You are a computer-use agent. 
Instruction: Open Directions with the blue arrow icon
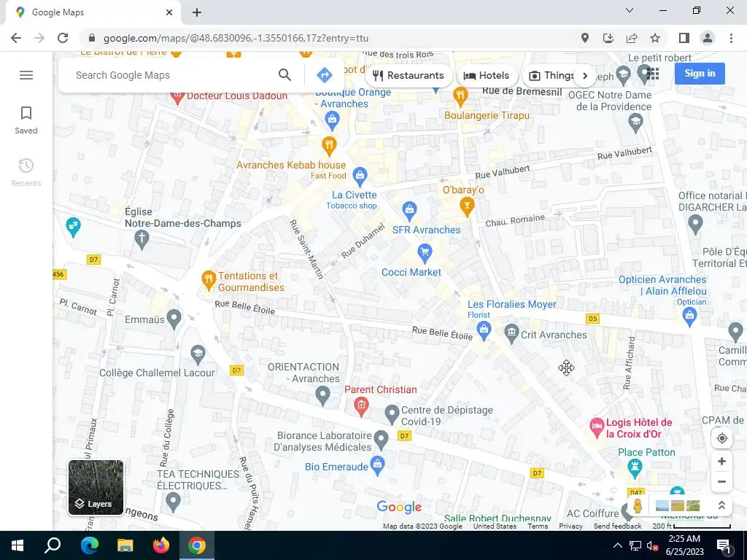click(325, 75)
